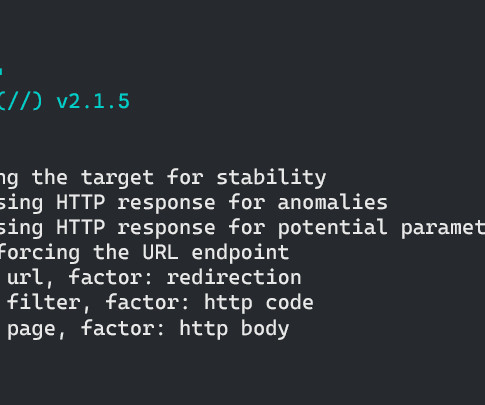The height and width of the screenshot is (405, 485).
Task: Click 'HTTP' in the potential parameters line
Action: click(81, 227)
